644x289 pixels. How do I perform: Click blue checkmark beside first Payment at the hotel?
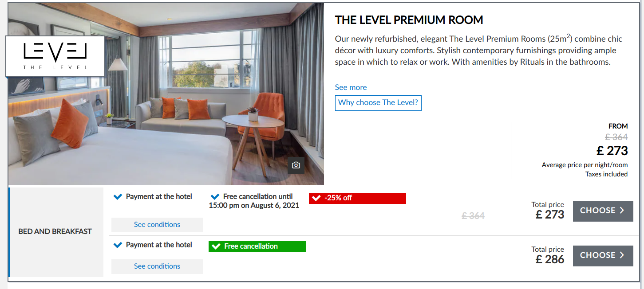(118, 197)
